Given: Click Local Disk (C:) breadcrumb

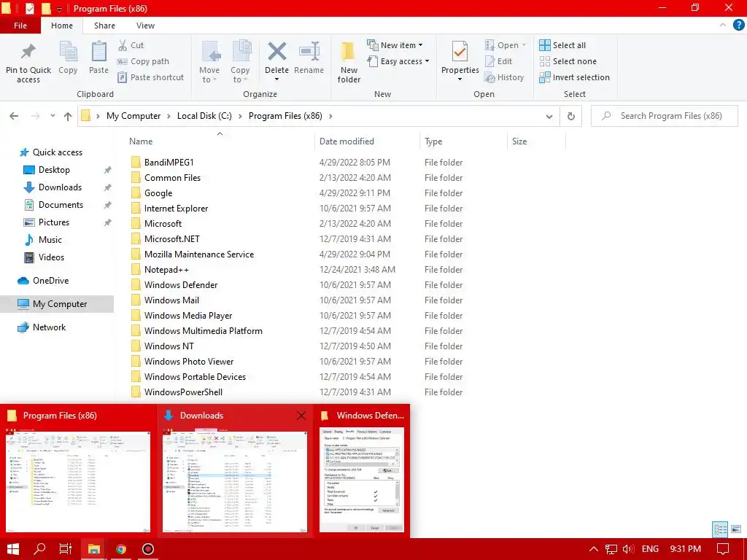Looking at the screenshot, I should (204, 116).
